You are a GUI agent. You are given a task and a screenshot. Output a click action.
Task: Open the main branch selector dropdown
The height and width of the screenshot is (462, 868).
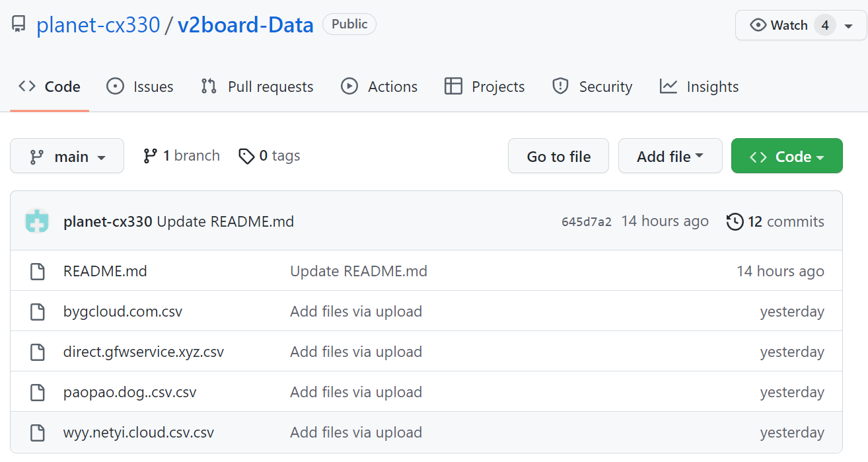tap(67, 156)
